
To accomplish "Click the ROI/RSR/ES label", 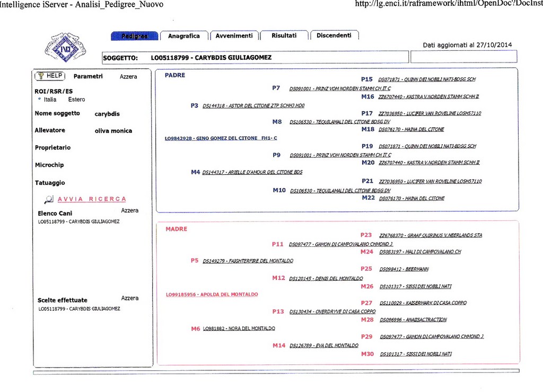I will tap(54, 91).
